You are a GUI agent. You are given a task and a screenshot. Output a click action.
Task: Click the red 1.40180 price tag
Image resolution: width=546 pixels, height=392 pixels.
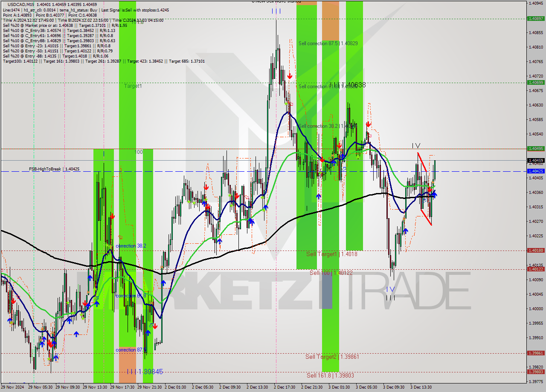coord(536,251)
